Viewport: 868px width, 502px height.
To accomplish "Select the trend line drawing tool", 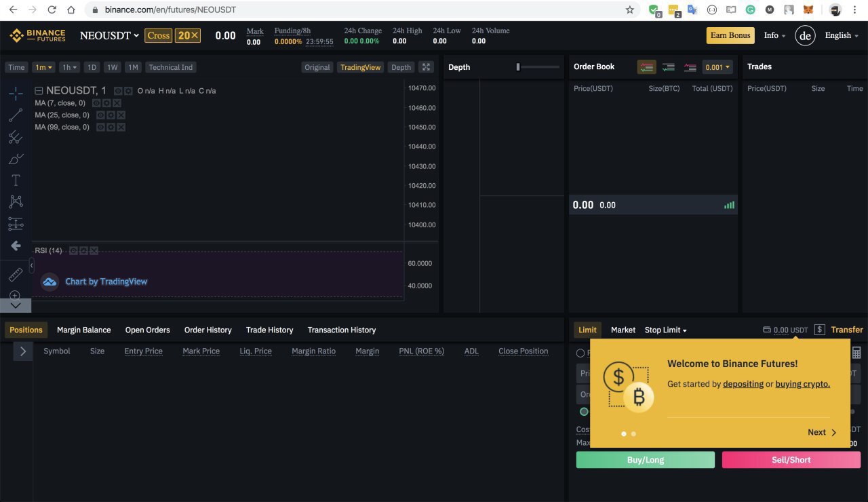I will (x=16, y=115).
